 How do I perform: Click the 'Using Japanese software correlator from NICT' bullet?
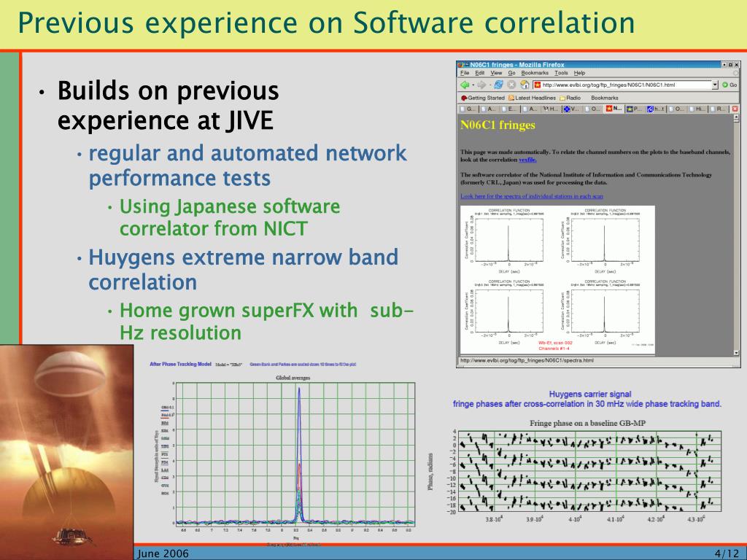230,217
